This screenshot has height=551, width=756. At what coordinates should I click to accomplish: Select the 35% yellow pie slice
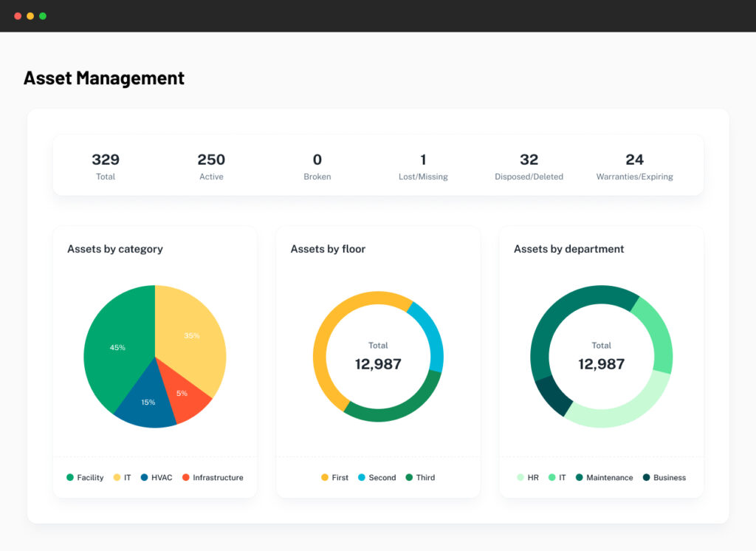pyautogui.click(x=193, y=336)
